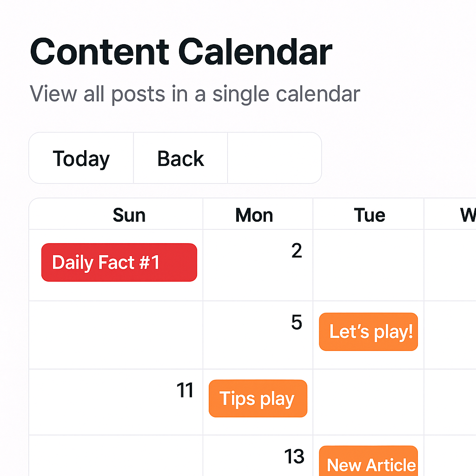Open the red Daily Fact #1 event
The width and height of the screenshot is (476, 476).
tap(119, 263)
